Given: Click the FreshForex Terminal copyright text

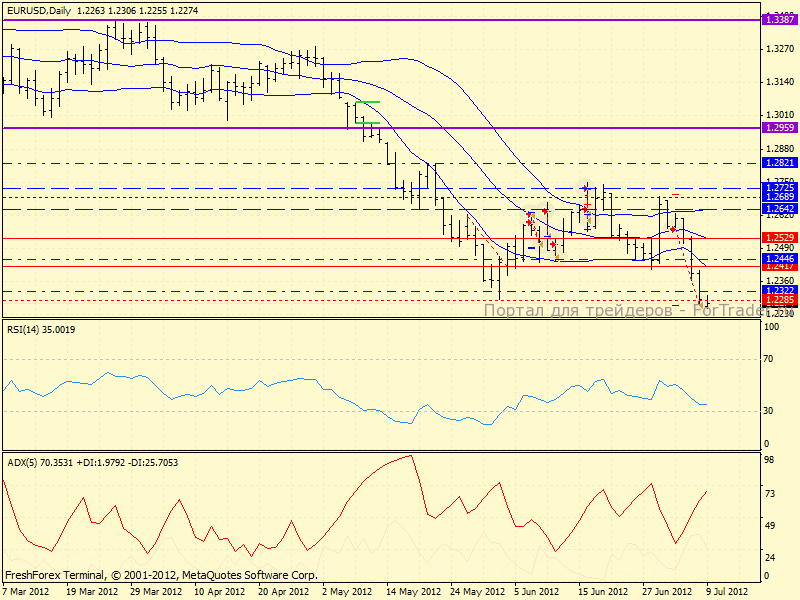Looking at the screenshot, I should pos(161,576).
